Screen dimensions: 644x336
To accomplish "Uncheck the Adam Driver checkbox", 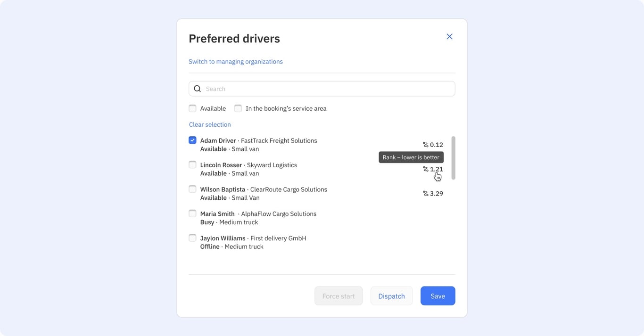I will pyautogui.click(x=192, y=140).
